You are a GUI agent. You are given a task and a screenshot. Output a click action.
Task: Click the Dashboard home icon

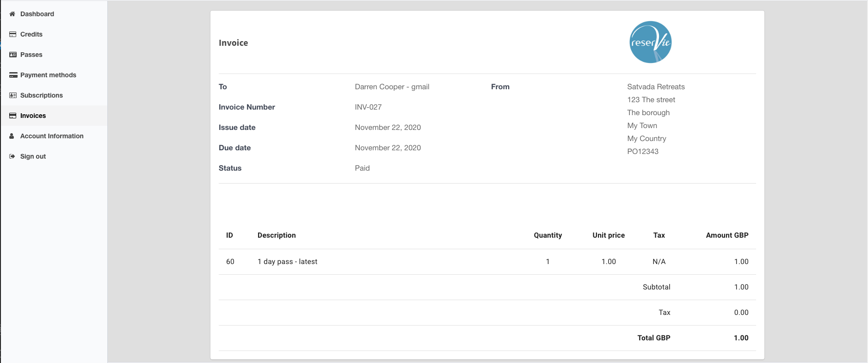tap(12, 14)
